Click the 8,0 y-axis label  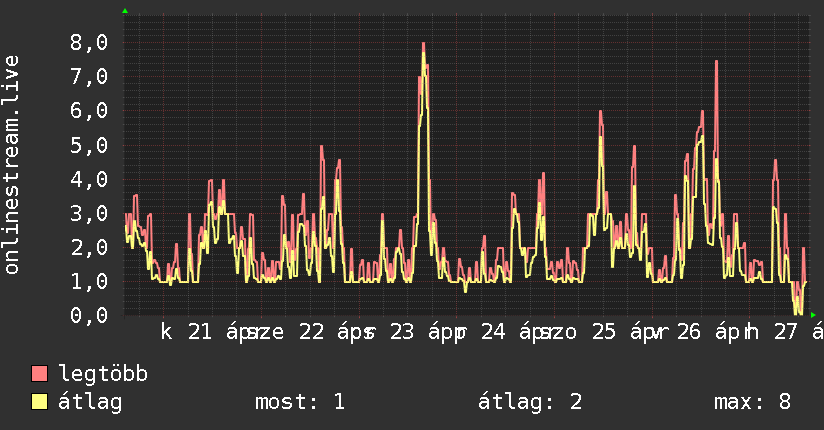[89, 43]
